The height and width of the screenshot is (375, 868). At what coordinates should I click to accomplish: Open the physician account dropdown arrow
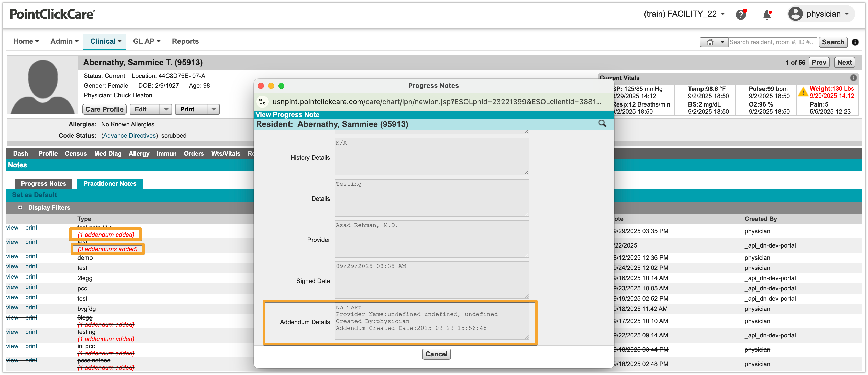pyautogui.click(x=847, y=14)
